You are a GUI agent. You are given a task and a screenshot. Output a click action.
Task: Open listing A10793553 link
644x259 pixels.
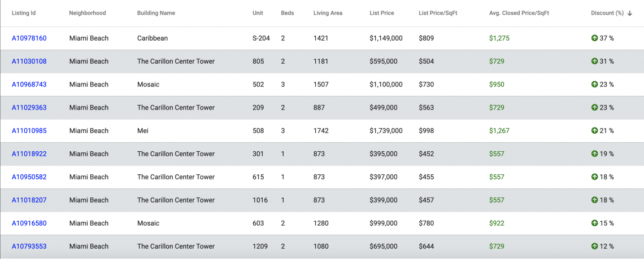[x=29, y=246]
